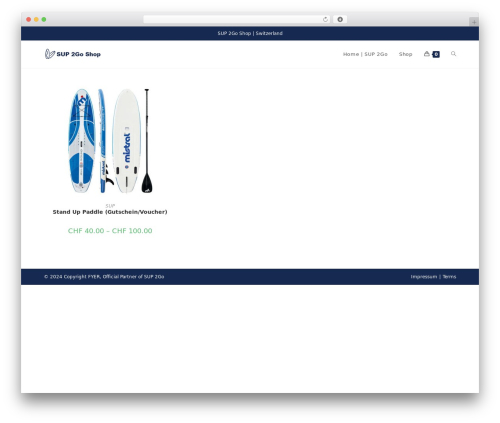Minimize the window with the yellow button
The width and height of the screenshot is (500, 423).
pyautogui.click(x=36, y=19)
